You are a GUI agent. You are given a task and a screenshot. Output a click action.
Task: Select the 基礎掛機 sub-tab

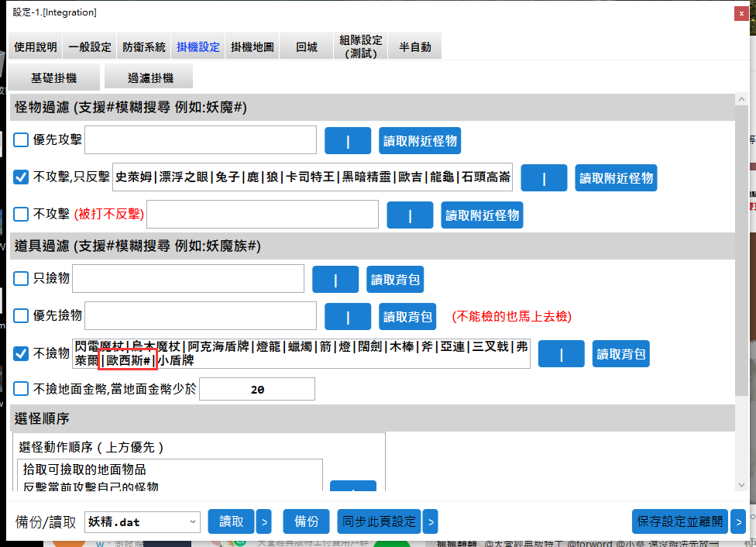(54, 77)
